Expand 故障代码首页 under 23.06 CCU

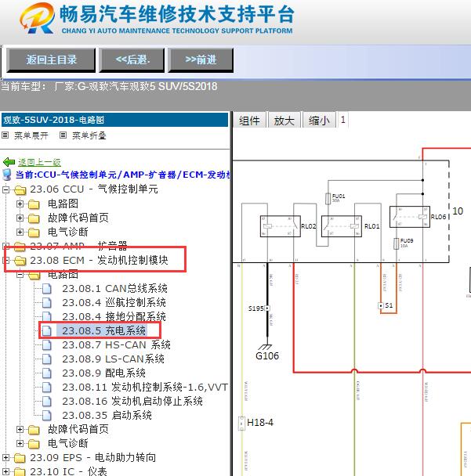coord(20,218)
